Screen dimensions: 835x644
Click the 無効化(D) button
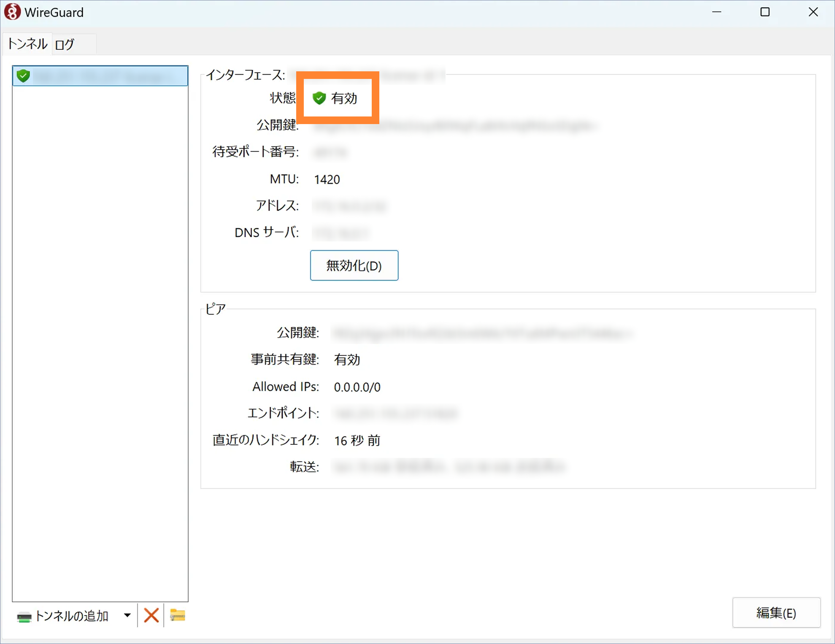coord(354,265)
